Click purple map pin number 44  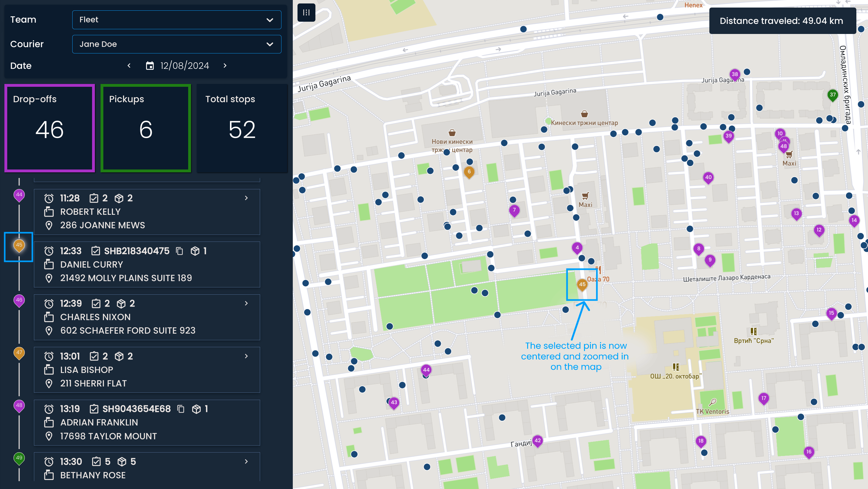point(426,370)
